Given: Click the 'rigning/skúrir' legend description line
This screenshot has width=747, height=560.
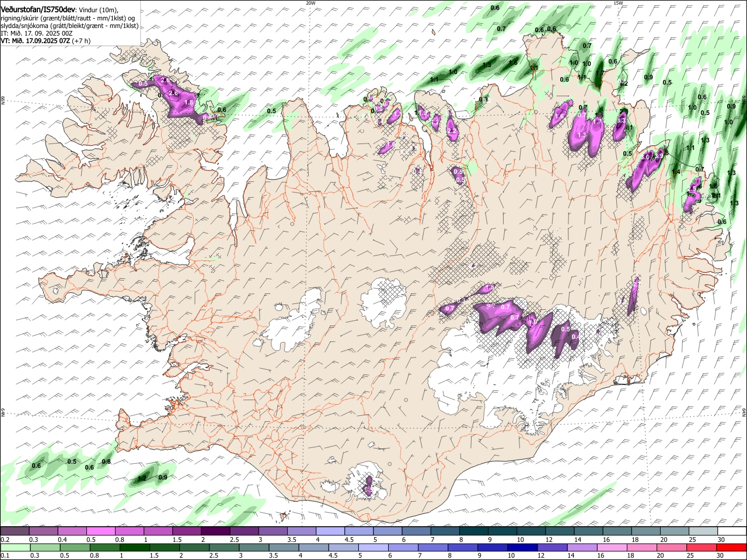Looking at the screenshot, I should [68, 17].
